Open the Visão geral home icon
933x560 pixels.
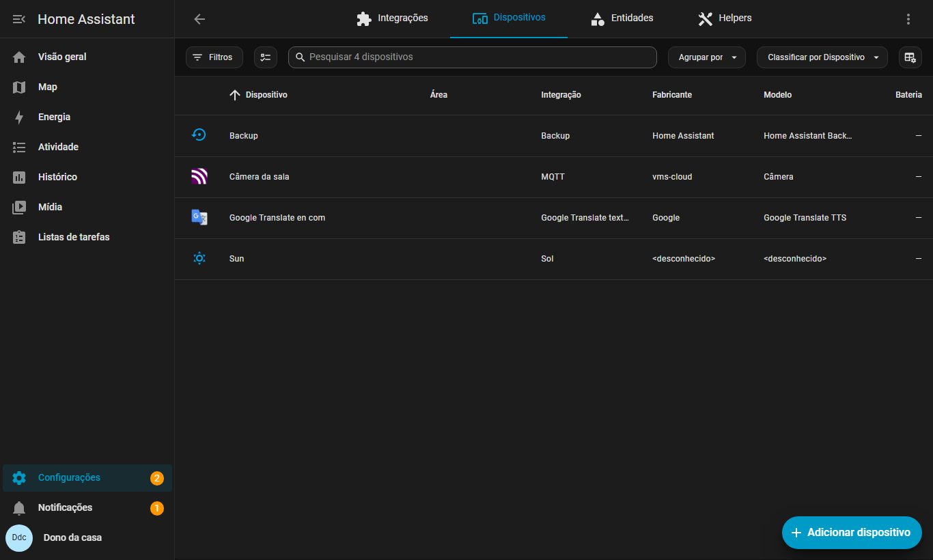pos(19,57)
